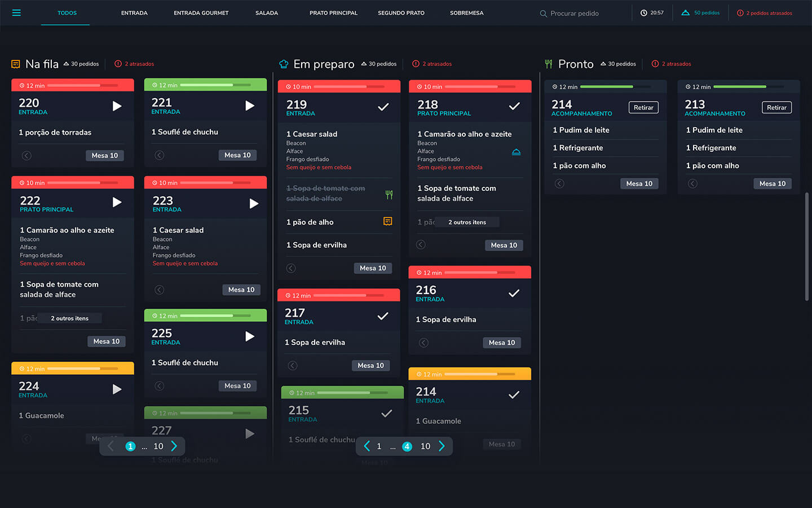The image size is (812, 508).
Task: Mark order 216 as done
Action: point(514,293)
